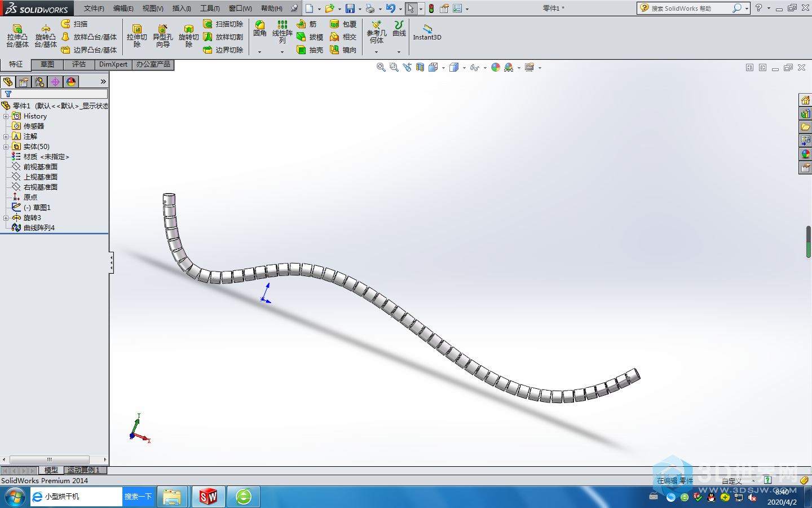Expand the History tree node

pos(6,116)
